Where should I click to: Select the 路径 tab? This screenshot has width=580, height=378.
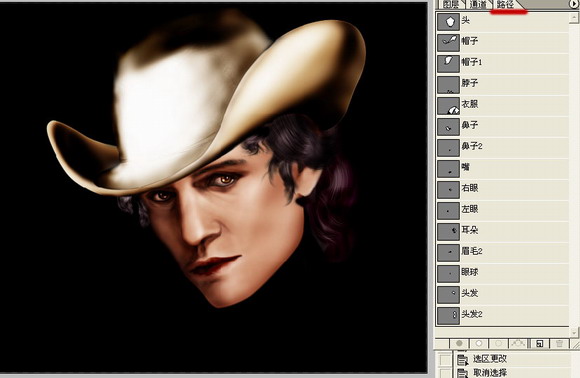(505, 4)
